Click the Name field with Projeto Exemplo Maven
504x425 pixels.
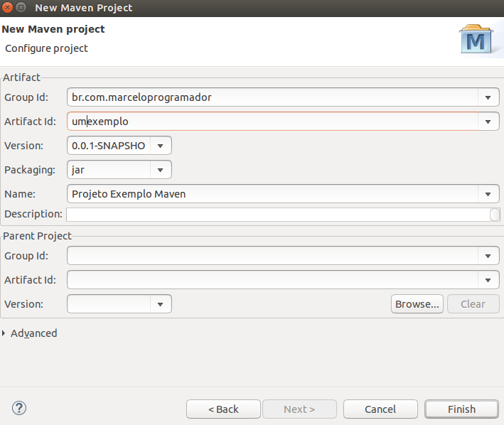point(270,194)
